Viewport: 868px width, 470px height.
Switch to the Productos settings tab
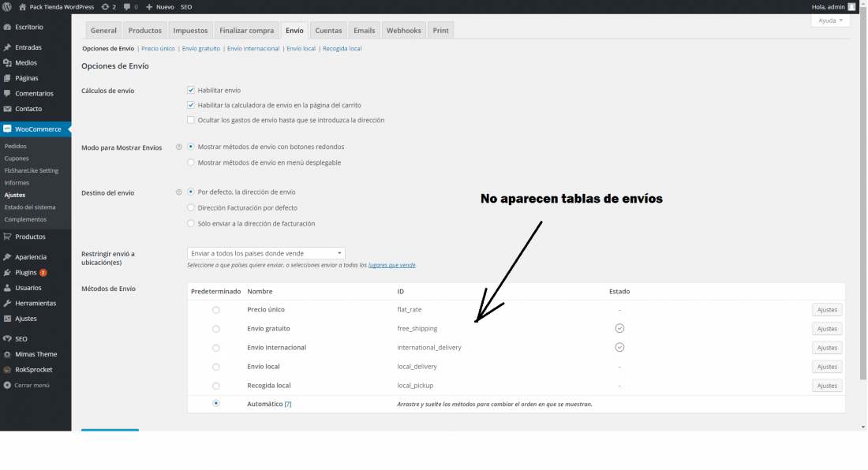point(145,31)
